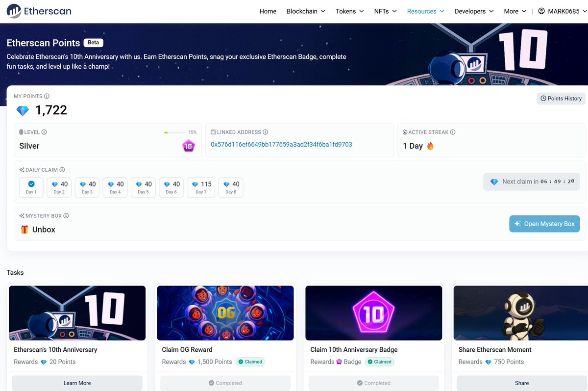Click 'Claim OG Reward' task title
Viewport: 588px width, 391px height.
[x=187, y=350]
